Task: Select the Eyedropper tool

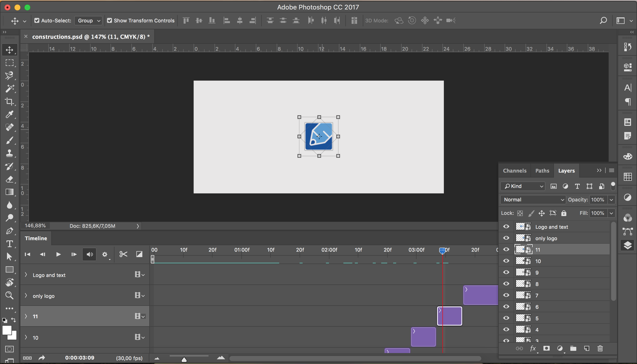Action: tap(9, 114)
